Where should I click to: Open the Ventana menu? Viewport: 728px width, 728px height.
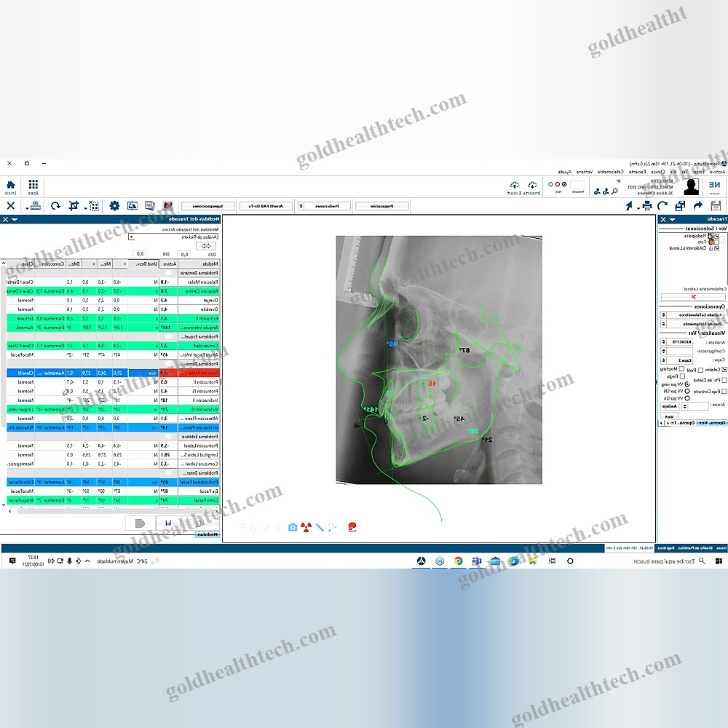coord(585,172)
